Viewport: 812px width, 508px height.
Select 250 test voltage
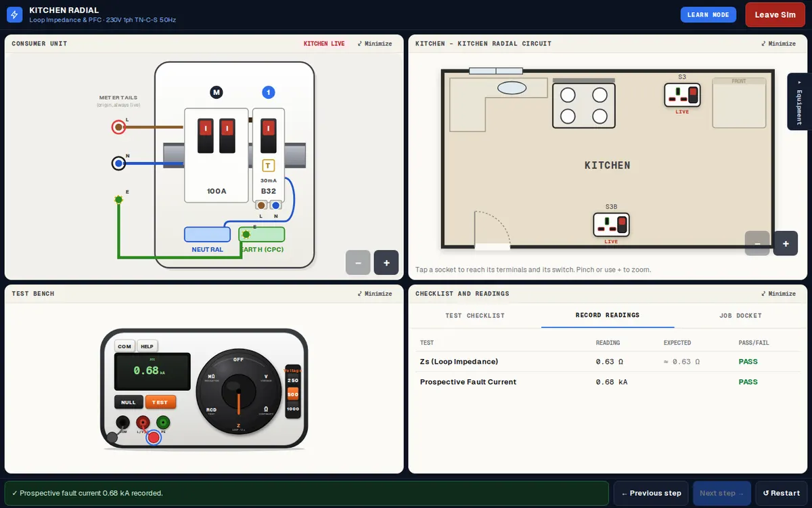(293, 381)
